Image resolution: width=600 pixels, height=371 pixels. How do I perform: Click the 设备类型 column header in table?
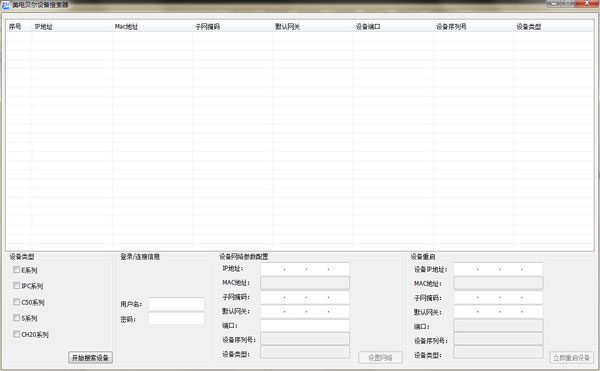[x=554, y=26]
